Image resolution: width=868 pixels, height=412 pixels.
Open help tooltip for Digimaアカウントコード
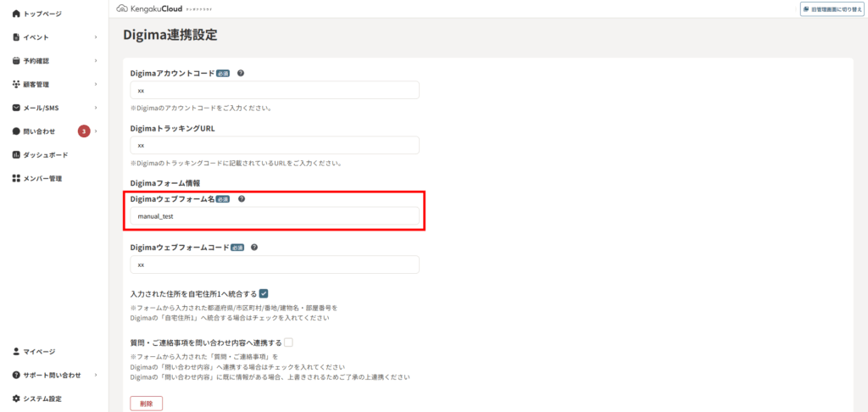click(240, 73)
